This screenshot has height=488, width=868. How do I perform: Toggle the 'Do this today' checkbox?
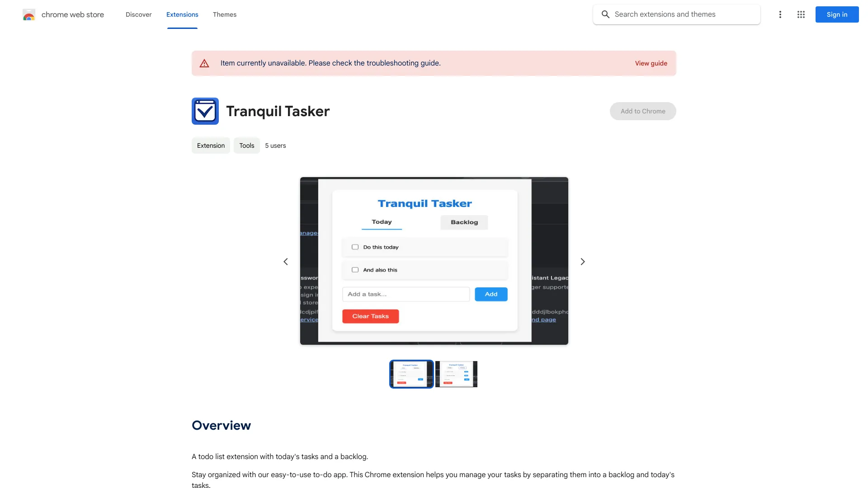pyautogui.click(x=355, y=247)
